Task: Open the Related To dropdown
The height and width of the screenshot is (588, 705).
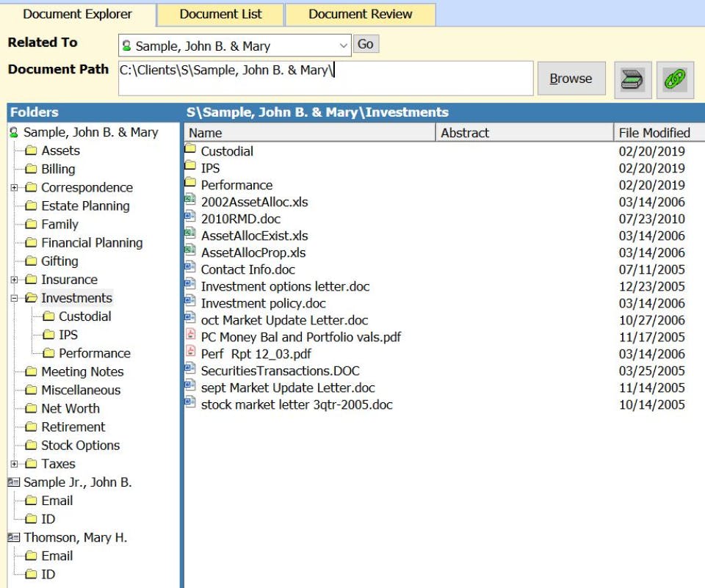Action: click(343, 46)
